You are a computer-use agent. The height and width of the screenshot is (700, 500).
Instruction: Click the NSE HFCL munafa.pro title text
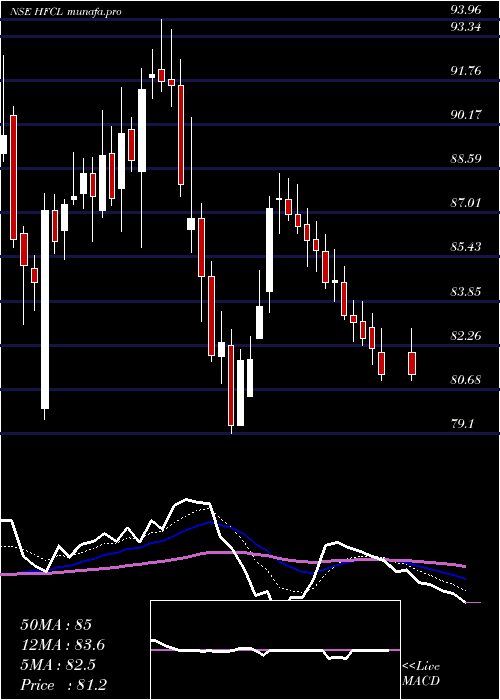tap(67, 12)
